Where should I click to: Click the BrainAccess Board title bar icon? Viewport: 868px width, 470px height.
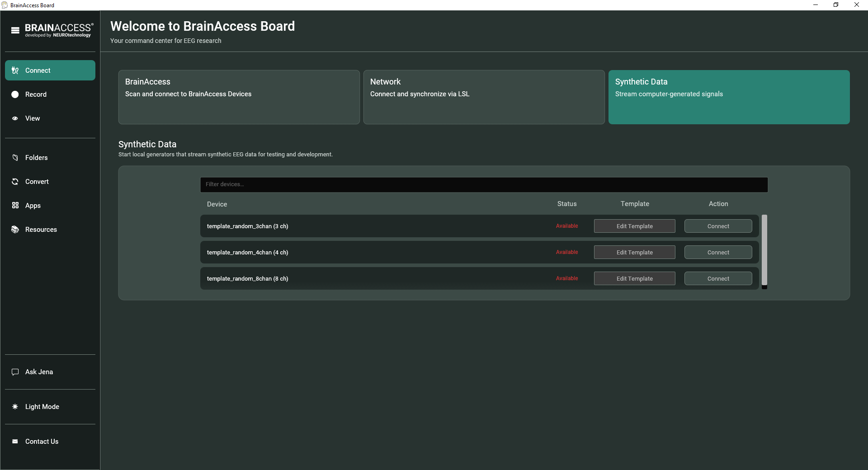click(5, 5)
